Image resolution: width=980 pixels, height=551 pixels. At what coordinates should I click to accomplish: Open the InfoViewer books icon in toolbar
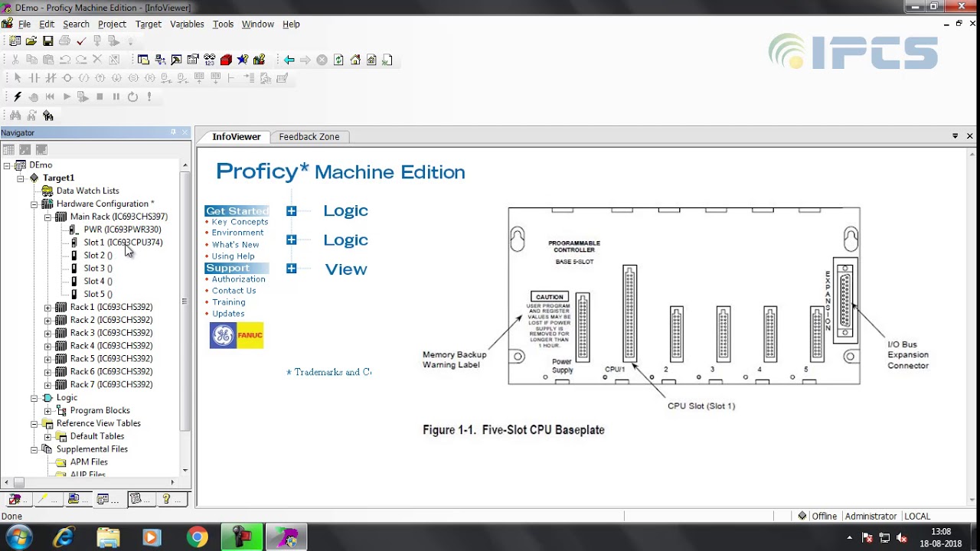coord(259,60)
